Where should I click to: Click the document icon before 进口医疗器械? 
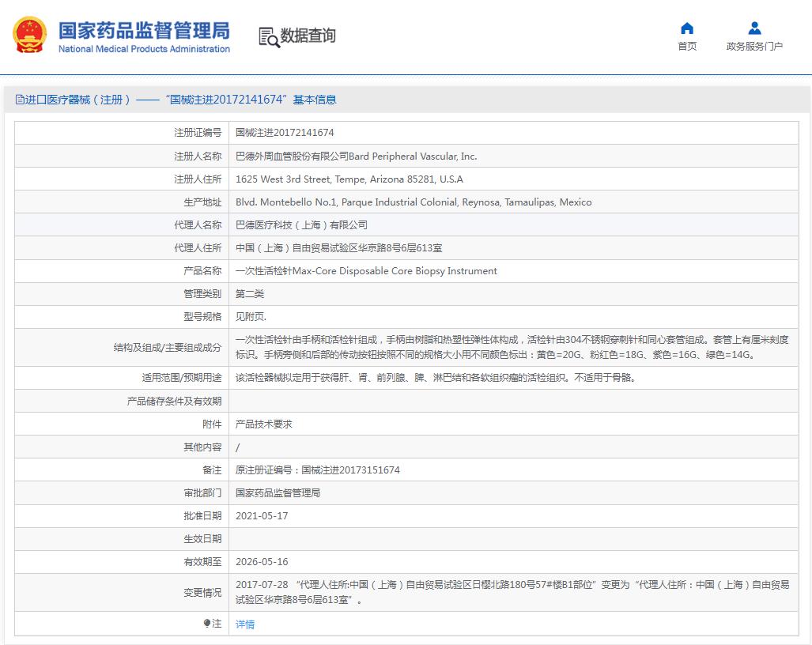[x=20, y=100]
